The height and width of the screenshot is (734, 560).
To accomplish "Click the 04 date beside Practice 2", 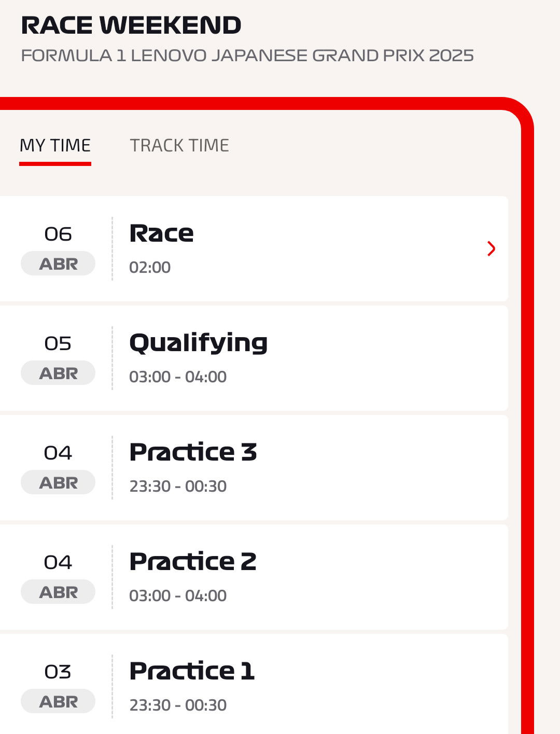I will coord(58,562).
